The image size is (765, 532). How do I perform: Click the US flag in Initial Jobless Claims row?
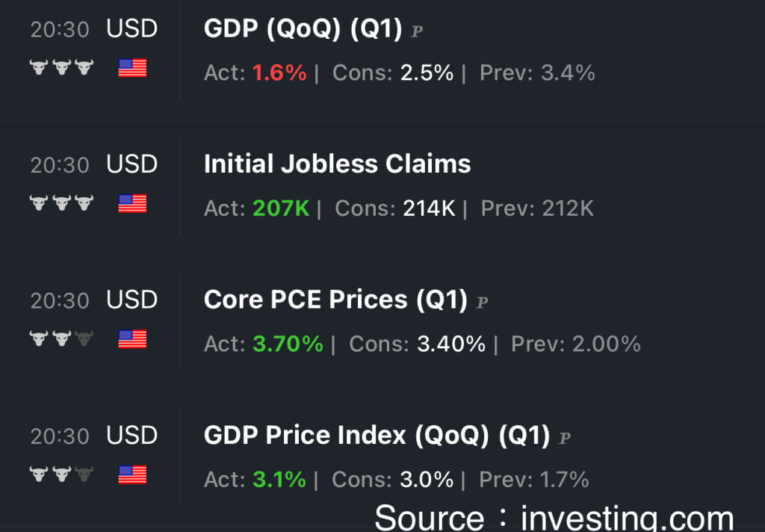click(132, 204)
